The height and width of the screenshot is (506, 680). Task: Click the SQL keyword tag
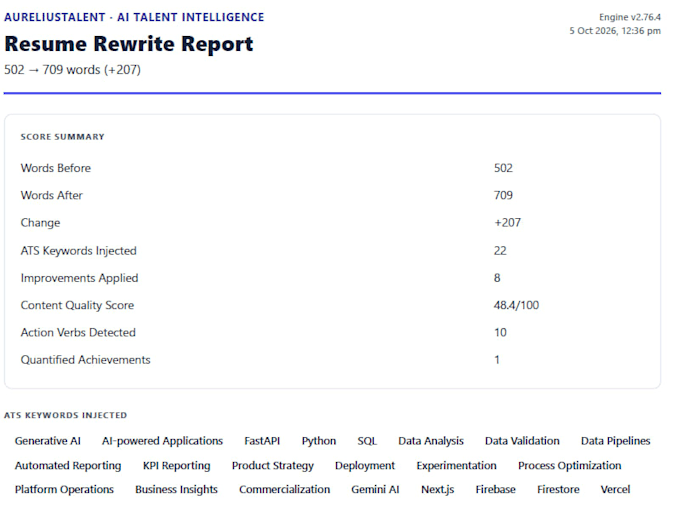tap(367, 441)
